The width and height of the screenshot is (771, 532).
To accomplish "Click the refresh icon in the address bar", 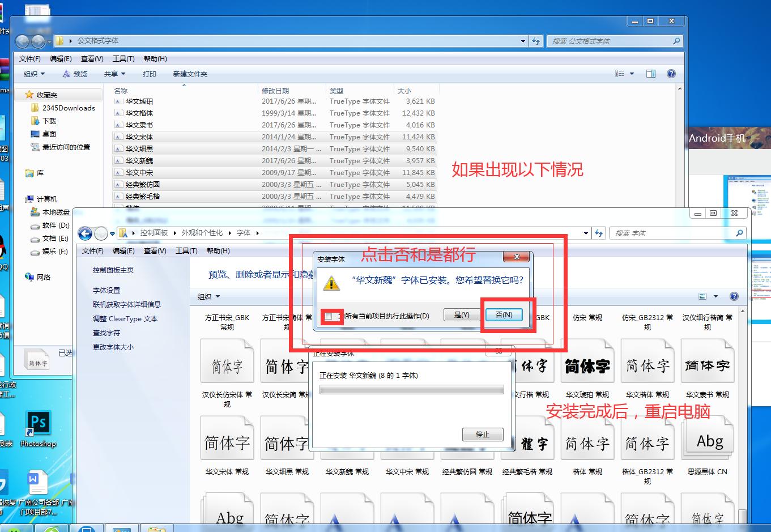I will (x=536, y=41).
